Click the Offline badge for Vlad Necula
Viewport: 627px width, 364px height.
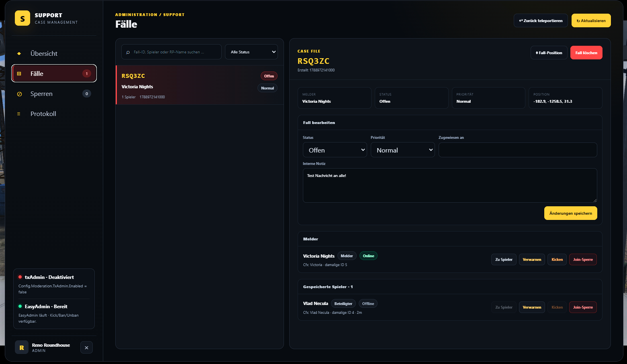tap(368, 303)
